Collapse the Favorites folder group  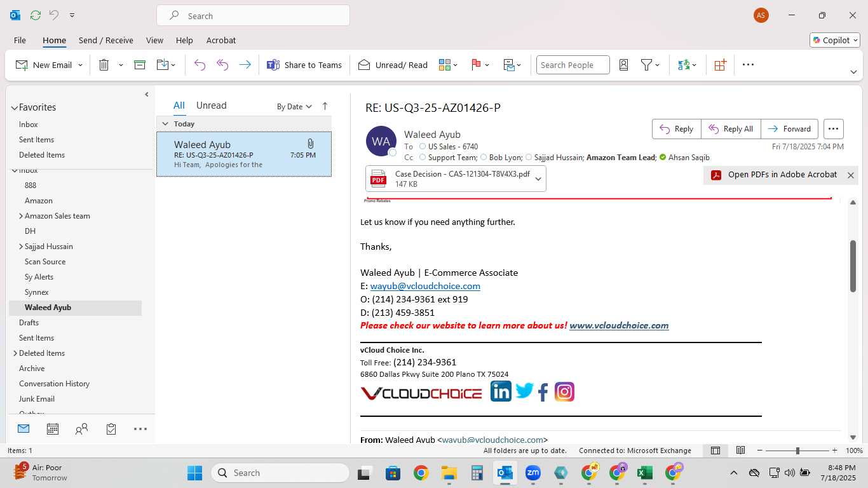(x=14, y=107)
